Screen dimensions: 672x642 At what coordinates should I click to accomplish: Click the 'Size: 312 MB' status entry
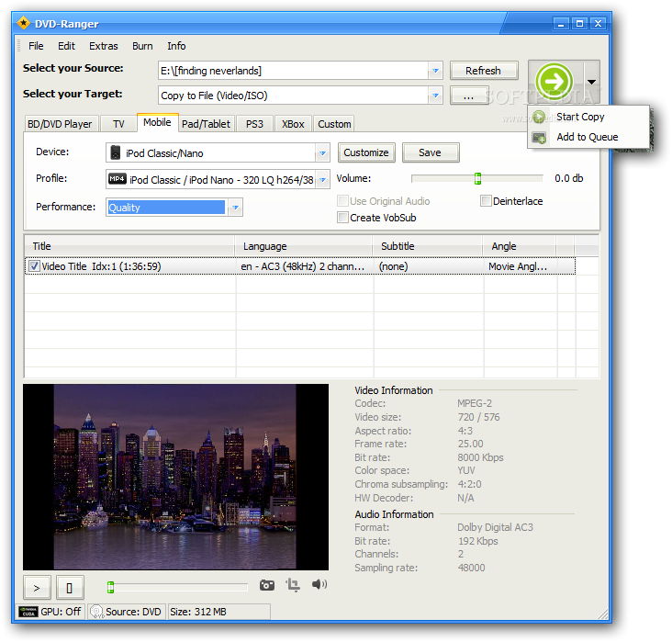pos(219,612)
